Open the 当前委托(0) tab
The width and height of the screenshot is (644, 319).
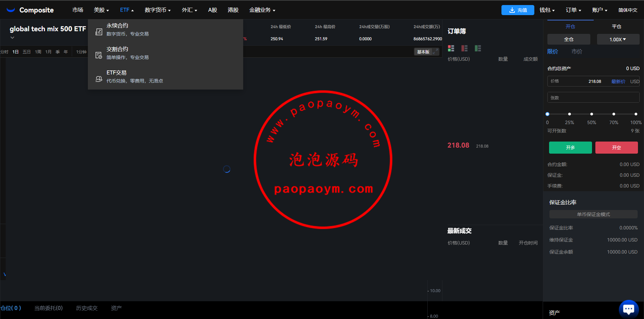(x=49, y=308)
